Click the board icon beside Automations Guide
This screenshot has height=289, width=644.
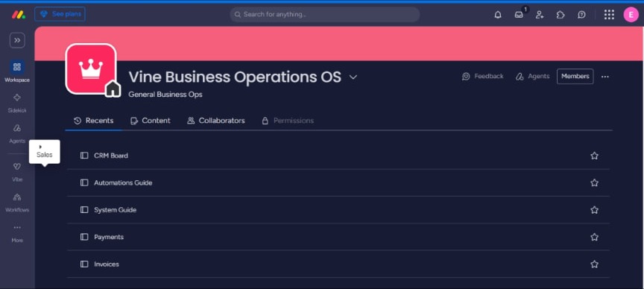(84, 182)
